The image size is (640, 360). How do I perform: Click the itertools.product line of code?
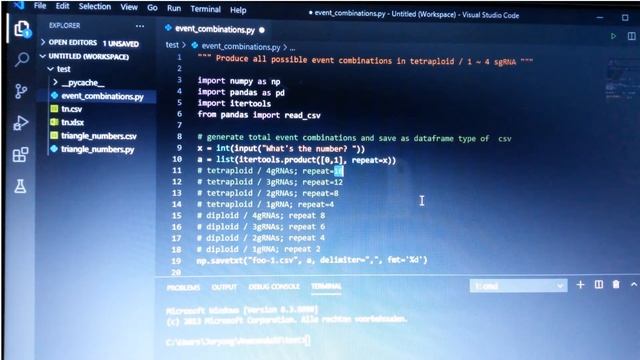pyautogui.click(x=297, y=160)
